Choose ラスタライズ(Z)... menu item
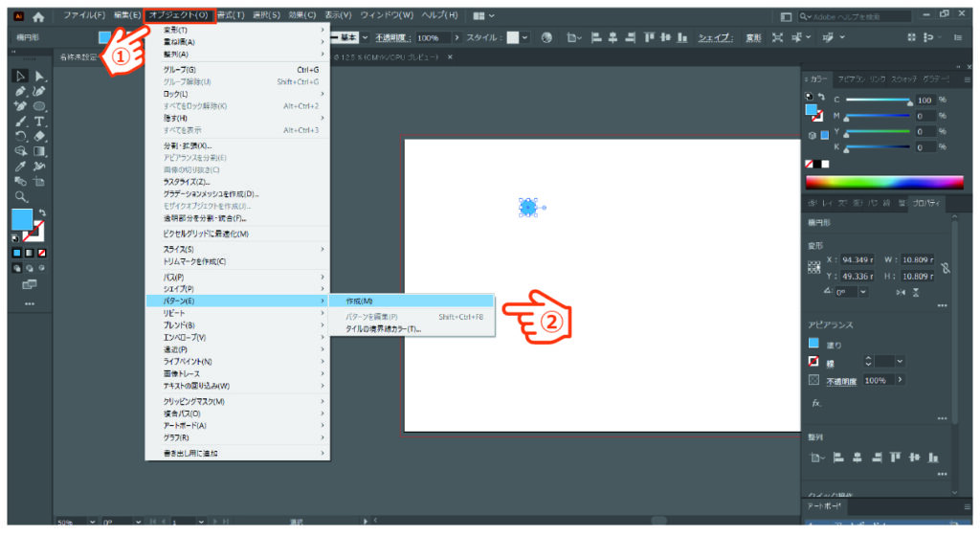Image resolution: width=980 pixels, height=558 pixels. coord(237,182)
